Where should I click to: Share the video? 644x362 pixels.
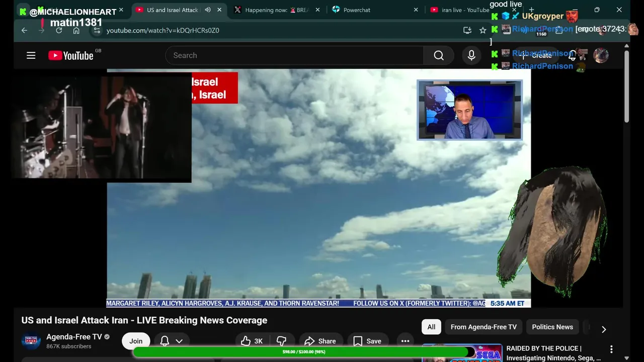pos(320,341)
